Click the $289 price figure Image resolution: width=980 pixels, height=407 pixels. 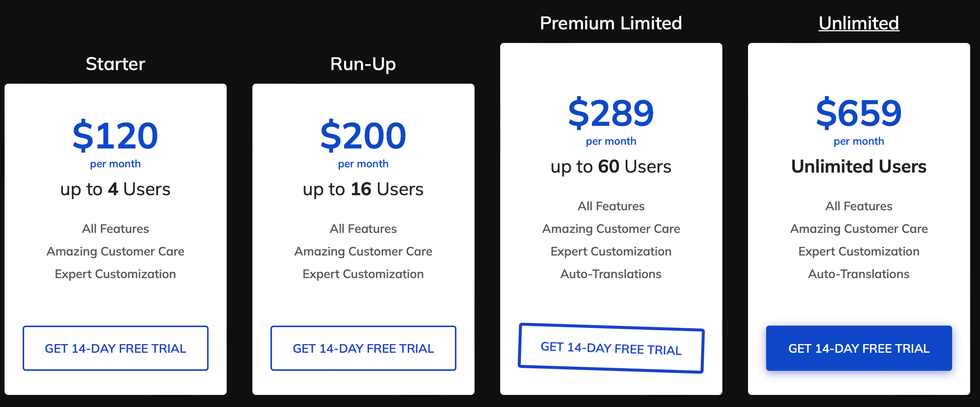[611, 112]
